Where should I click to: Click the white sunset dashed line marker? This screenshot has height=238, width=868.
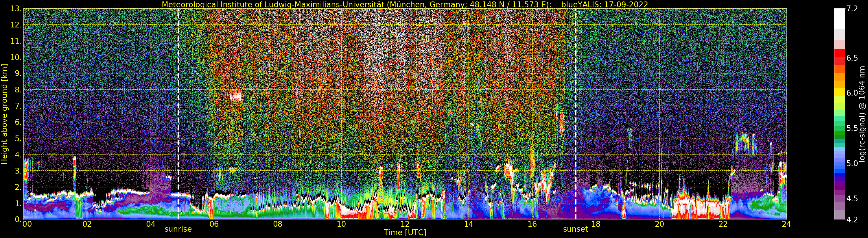point(576,114)
